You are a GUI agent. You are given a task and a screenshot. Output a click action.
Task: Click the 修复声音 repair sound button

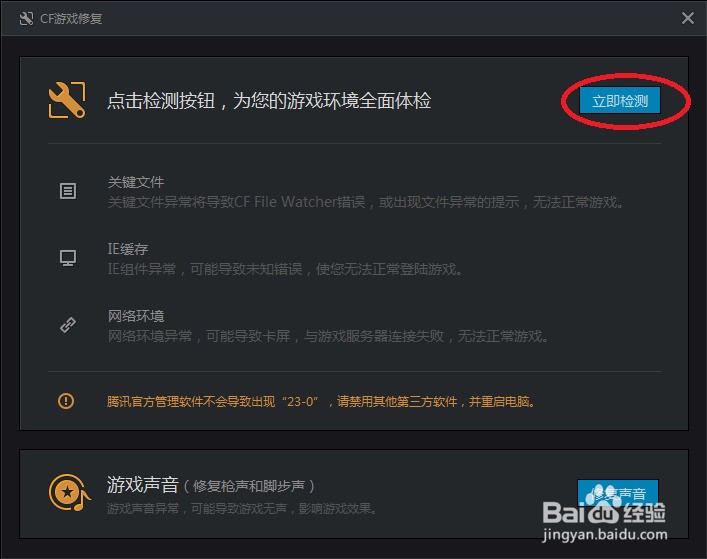[618, 493]
